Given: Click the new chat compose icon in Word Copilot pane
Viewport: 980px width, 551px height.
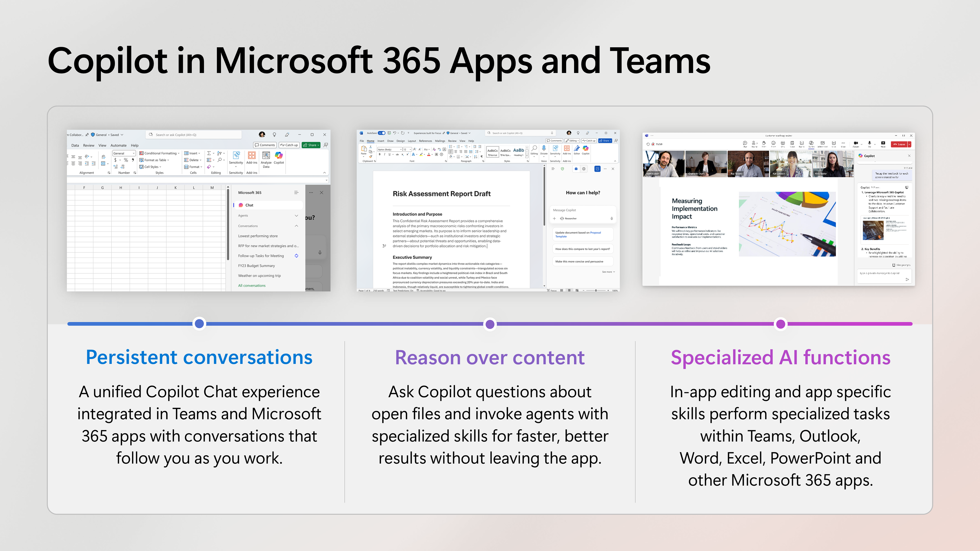Looking at the screenshot, I should pos(597,169).
